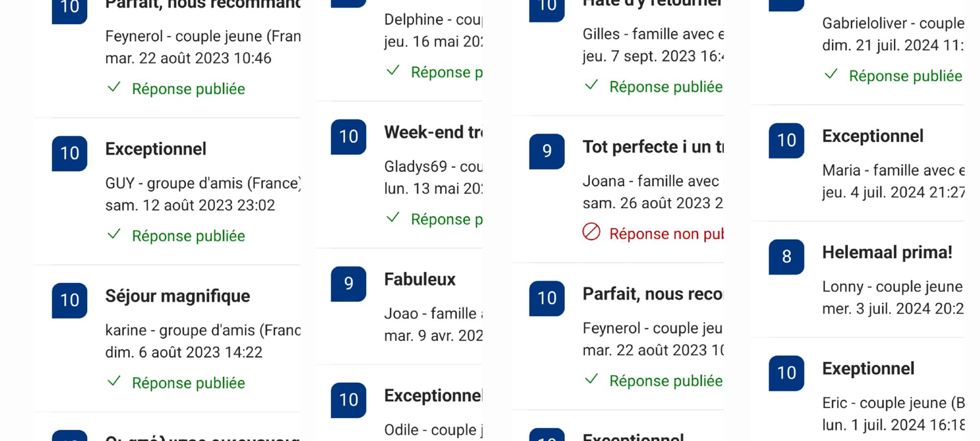This screenshot has height=441, width=980.
Task: Click the score 10 badge beside Week-end review
Action: pyautogui.click(x=348, y=137)
